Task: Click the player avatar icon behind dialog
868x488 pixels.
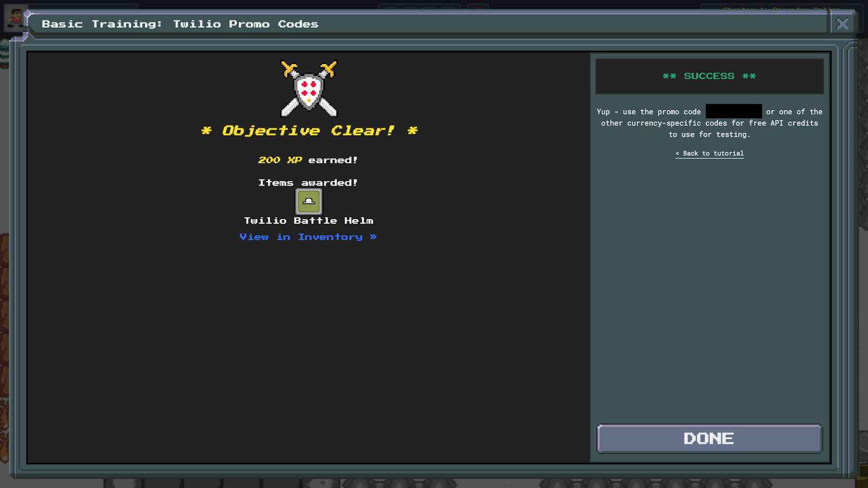Action: coord(15,18)
